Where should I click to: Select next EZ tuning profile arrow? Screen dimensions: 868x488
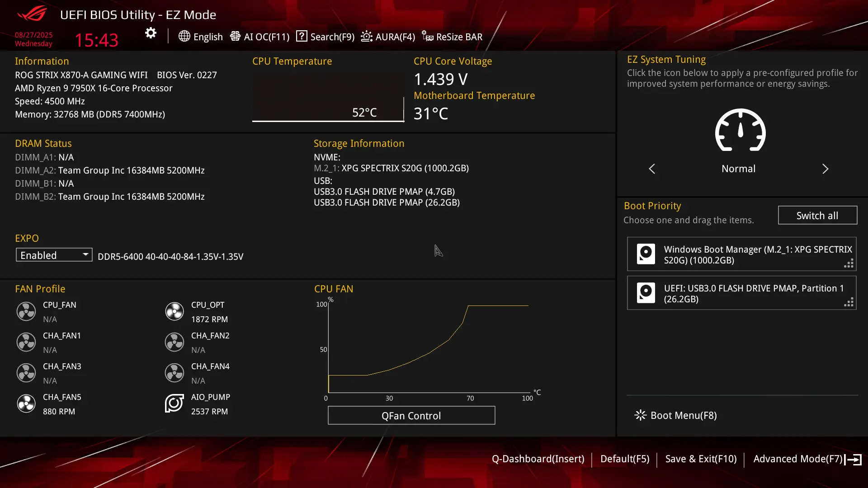pyautogui.click(x=825, y=169)
